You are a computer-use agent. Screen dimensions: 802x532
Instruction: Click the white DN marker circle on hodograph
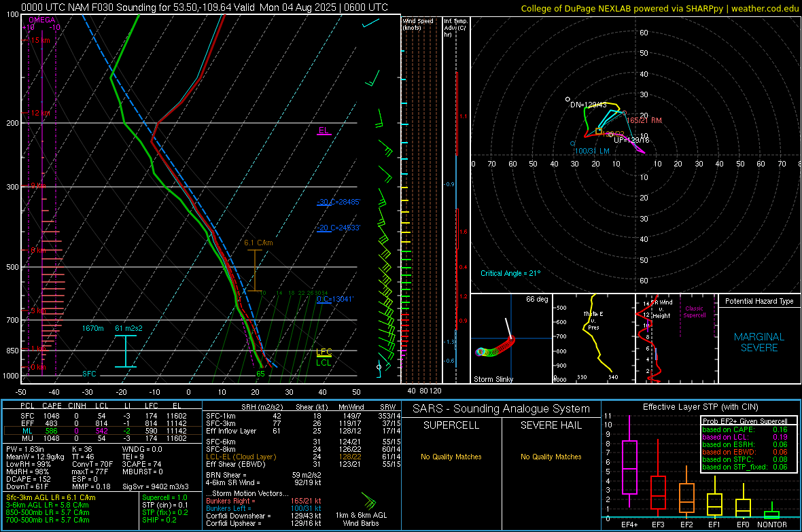[568, 99]
